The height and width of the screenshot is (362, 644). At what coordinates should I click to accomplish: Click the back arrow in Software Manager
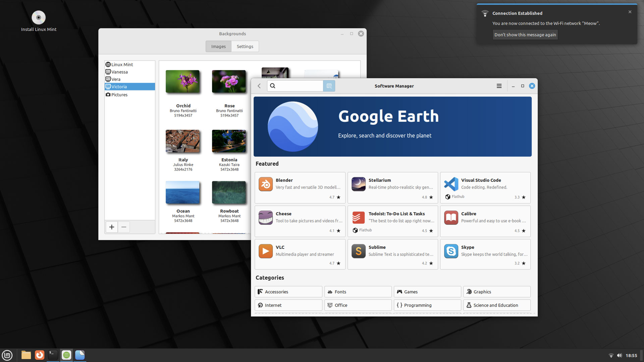pos(259,86)
